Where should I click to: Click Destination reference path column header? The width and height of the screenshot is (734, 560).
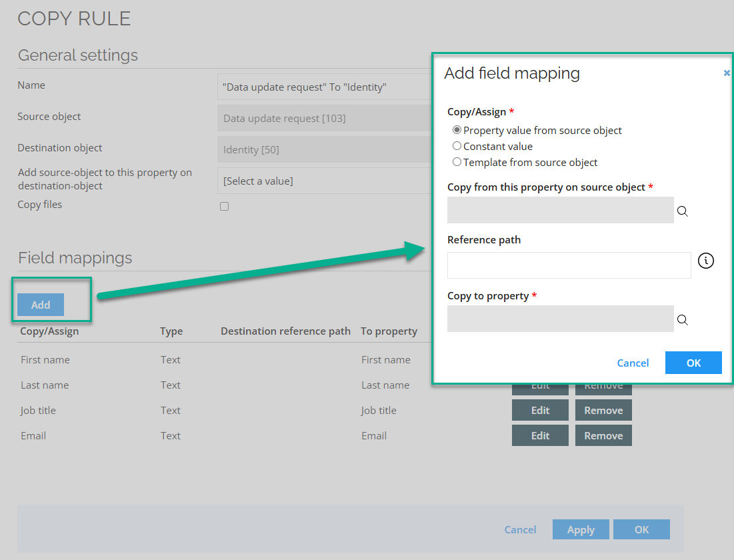[x=285, y=331]
